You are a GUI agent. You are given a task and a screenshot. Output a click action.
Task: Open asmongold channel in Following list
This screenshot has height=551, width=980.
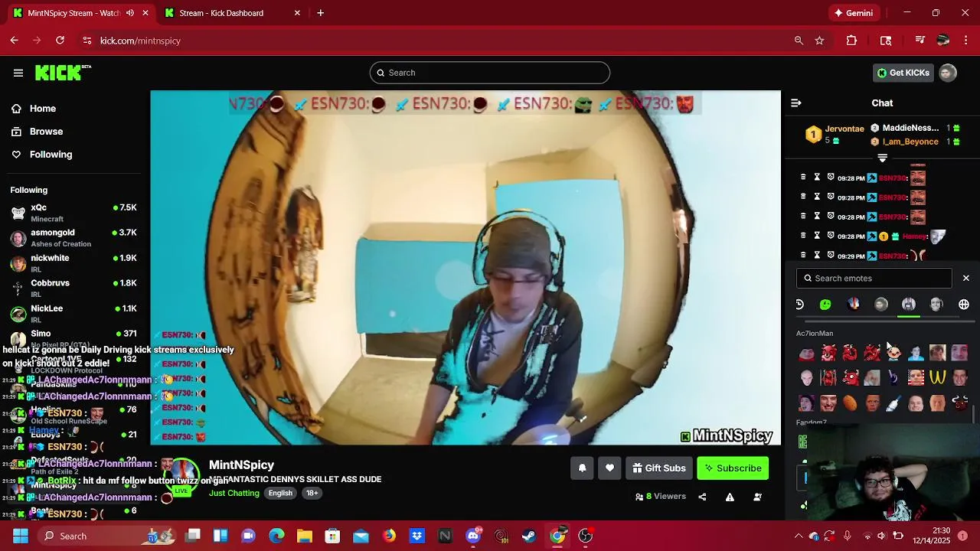pyautogui.click(x=73, y=238)
